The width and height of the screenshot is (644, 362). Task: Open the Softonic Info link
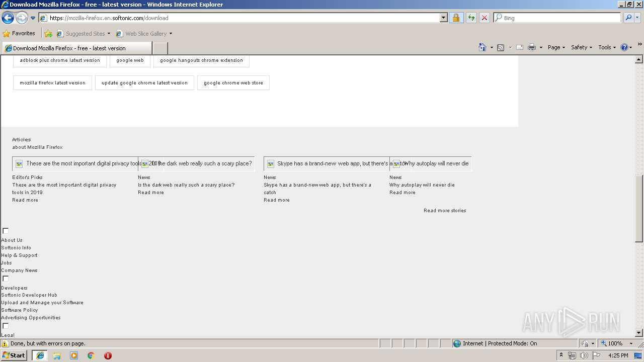(16, 248)
